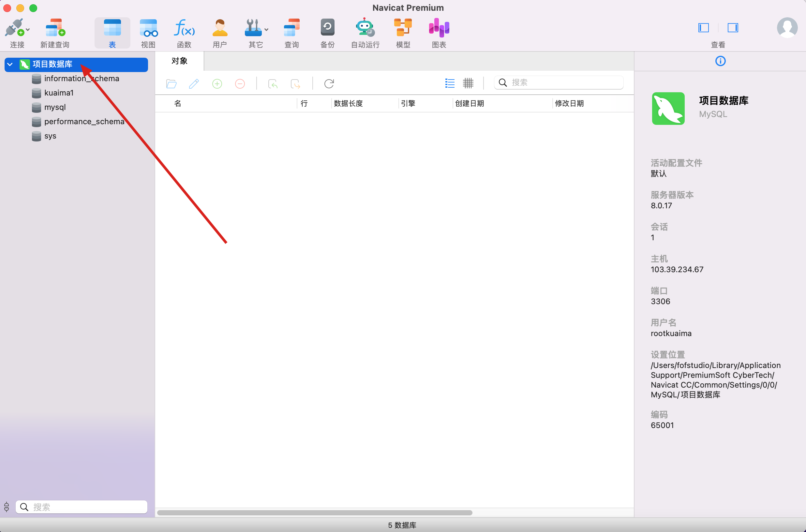The image size is (806, 532).
Task: Click the objects search (搜索) field
Action: [559, 82]
